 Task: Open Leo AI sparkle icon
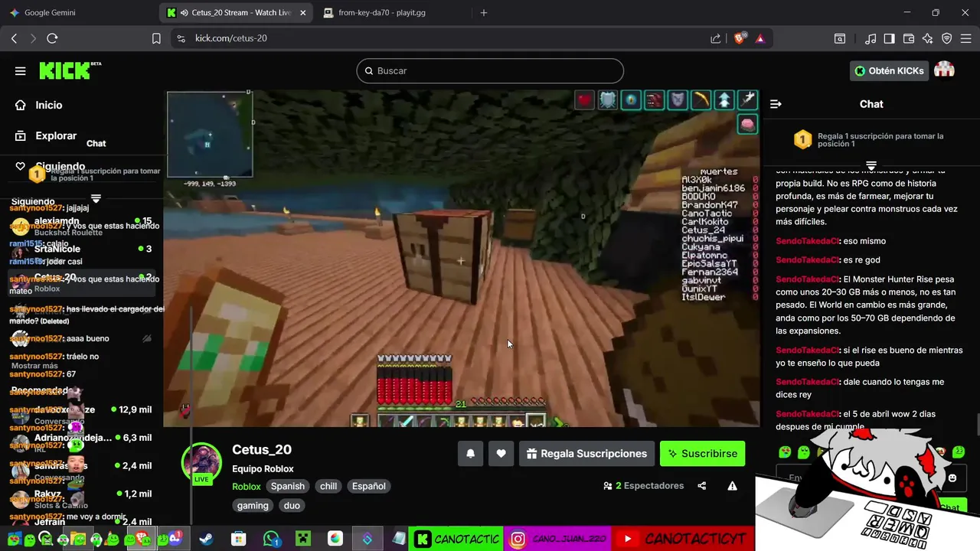tap(928, 38)
